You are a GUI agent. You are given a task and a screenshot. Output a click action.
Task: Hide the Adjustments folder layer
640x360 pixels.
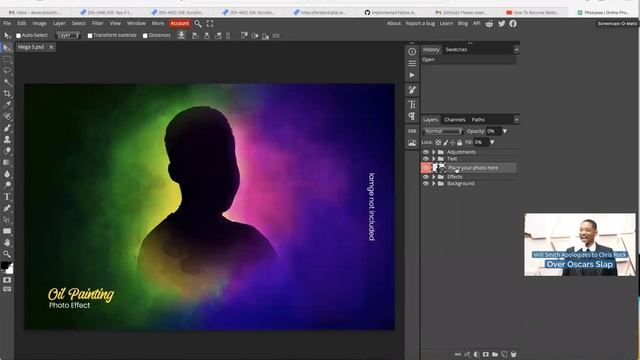pos(426,152)
